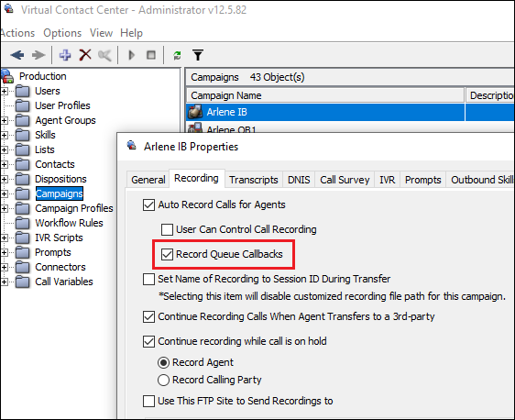Click the Forward arrow toolbar icon
The image size is (515, 420).
pyautogui.click(x=38, y=55)
